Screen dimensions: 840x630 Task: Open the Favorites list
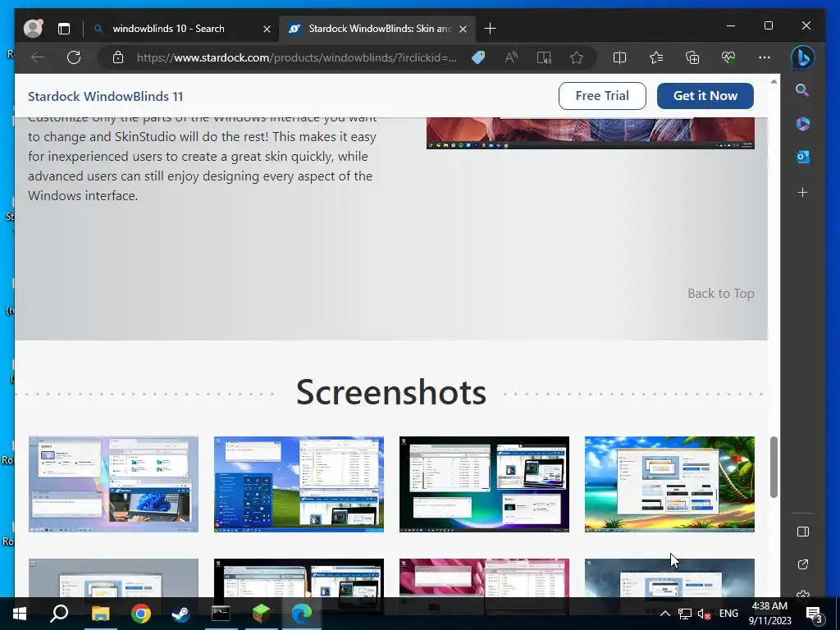pos(656,57)
